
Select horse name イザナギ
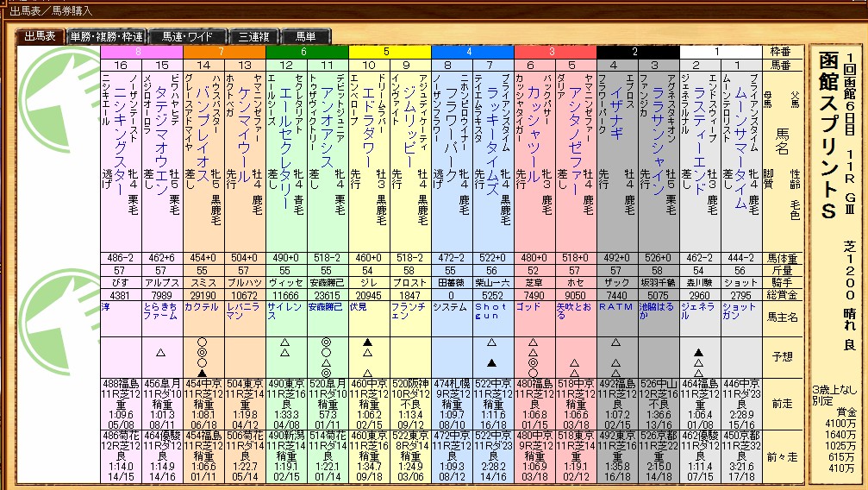click(616, 113)
